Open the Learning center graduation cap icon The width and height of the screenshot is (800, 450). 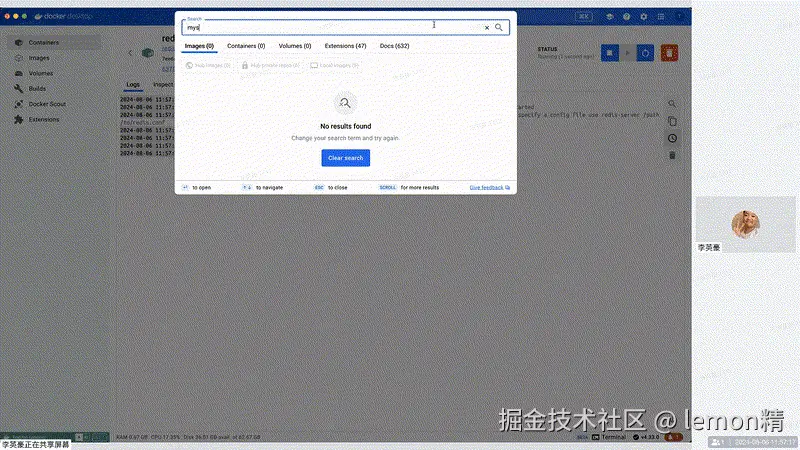(610, 16)
